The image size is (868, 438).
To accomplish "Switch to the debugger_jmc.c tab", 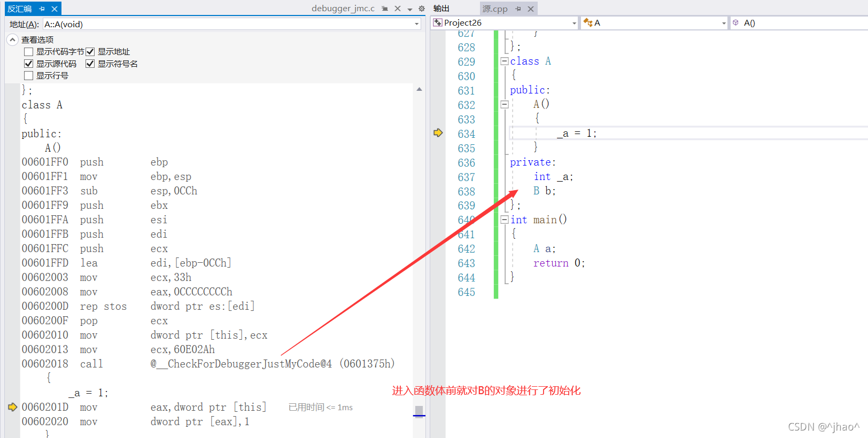I will [x=343, y=9].
